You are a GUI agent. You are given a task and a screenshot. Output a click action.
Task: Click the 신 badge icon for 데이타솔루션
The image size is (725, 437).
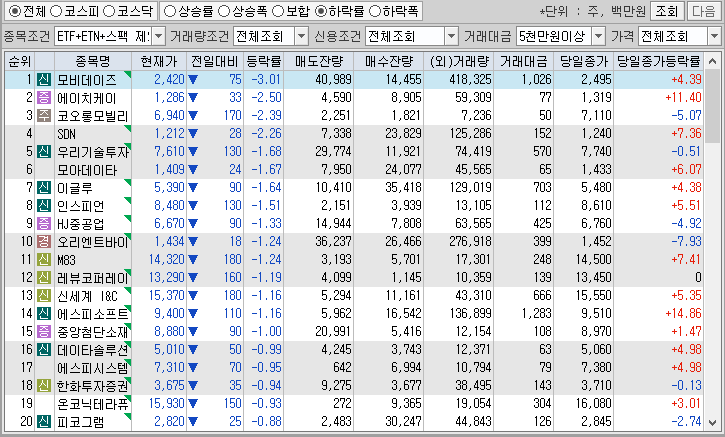(x=44, y=350)
